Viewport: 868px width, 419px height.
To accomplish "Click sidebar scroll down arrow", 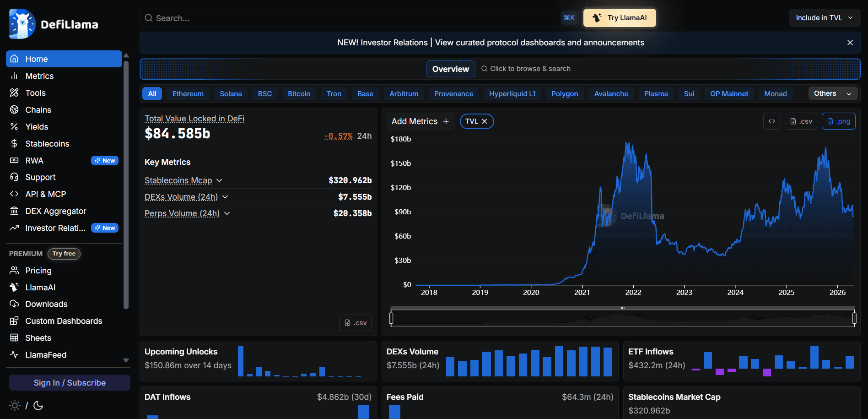I will click(x=126, y=360).
